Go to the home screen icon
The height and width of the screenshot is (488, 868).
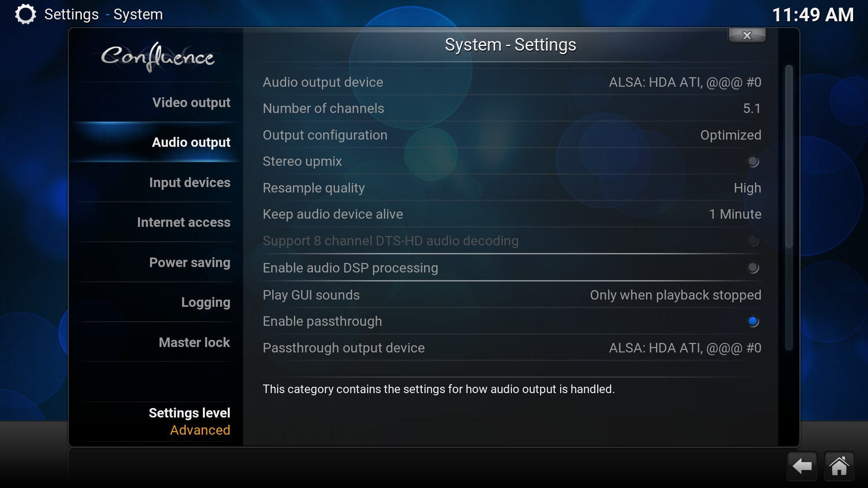[x=839, y=466]
